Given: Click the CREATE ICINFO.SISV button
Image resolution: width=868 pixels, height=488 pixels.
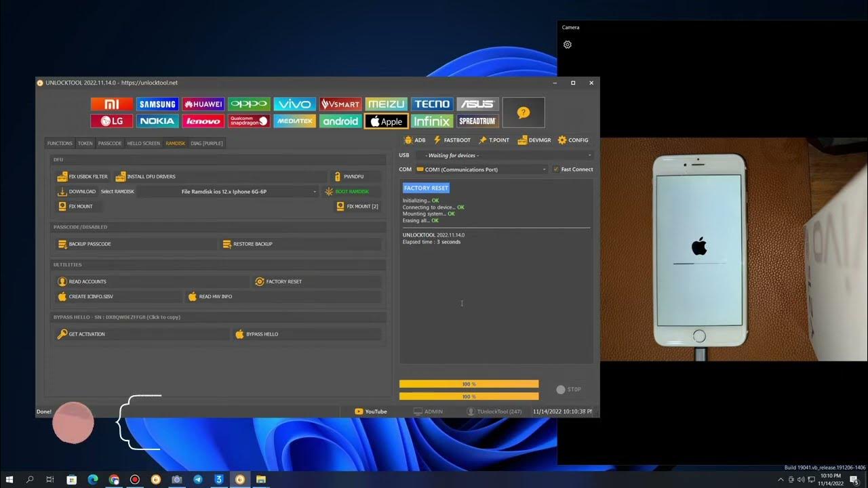Looking at the screenshot, I should point(119,296).
